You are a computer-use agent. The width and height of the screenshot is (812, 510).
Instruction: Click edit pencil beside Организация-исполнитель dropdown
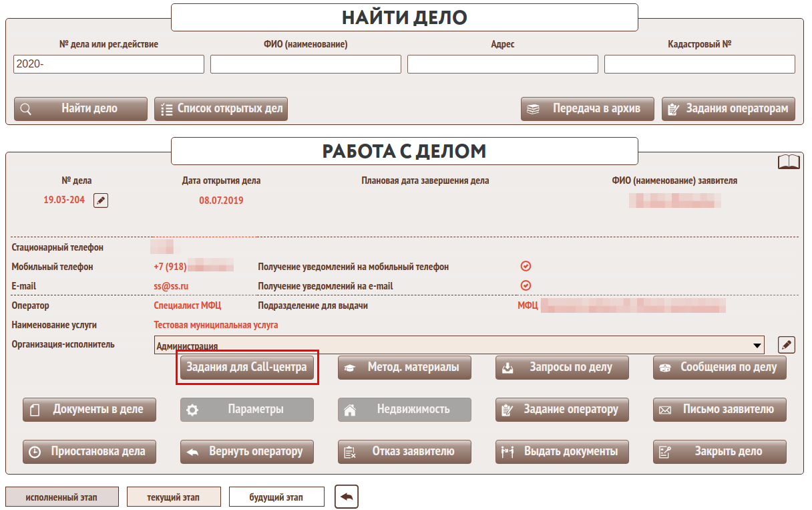pyautogui.click(x=787, y=345)
